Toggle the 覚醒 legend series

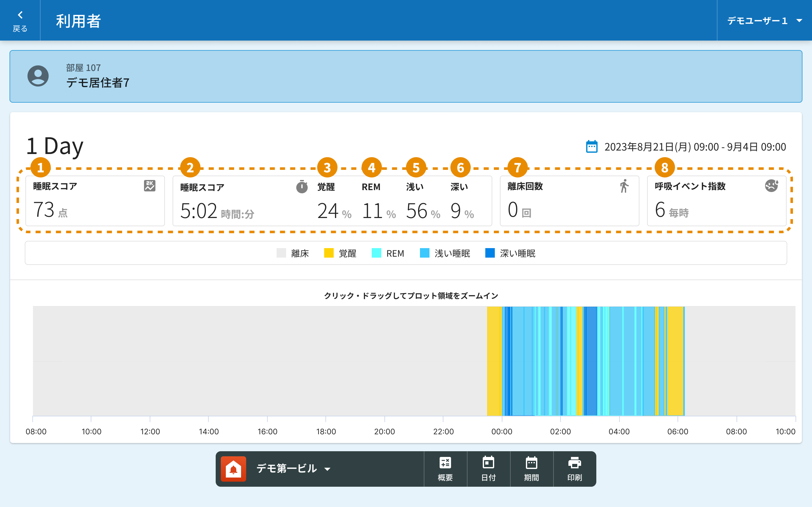340,253
